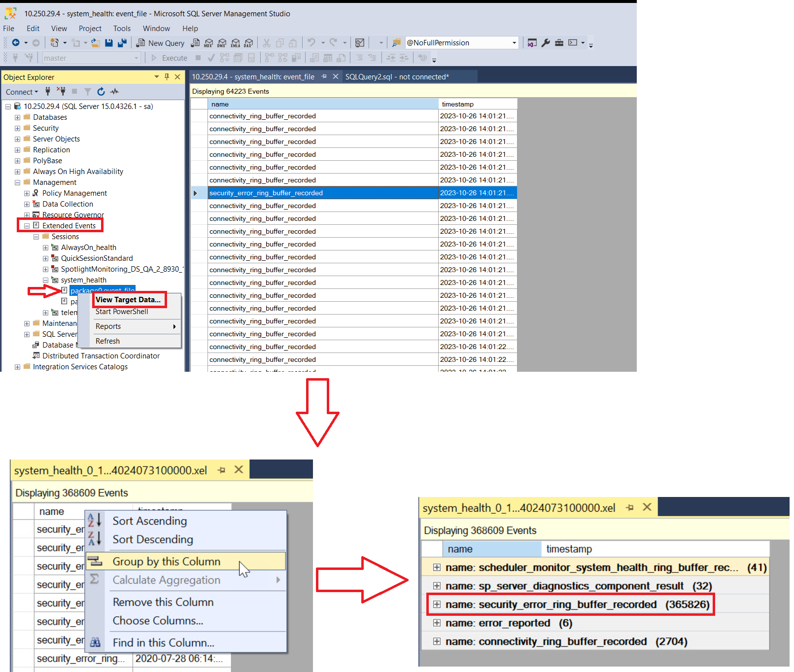Click the database engine query icon

pyautogui.click(x=196, y=43)
